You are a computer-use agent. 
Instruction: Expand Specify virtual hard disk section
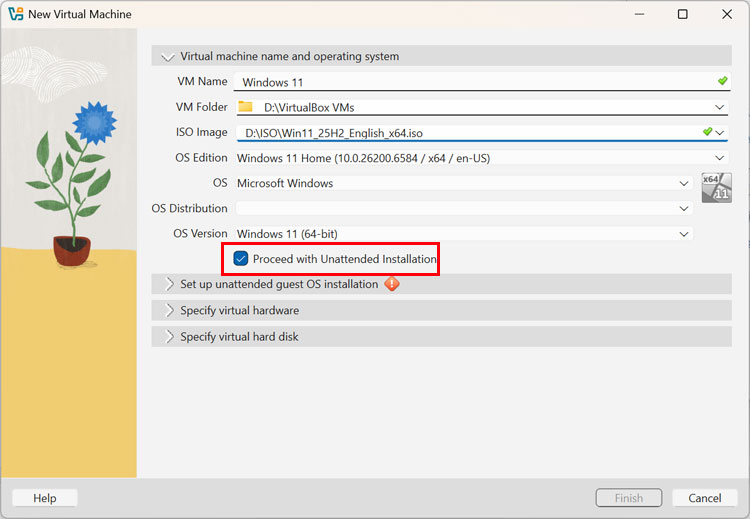[169, 337]
